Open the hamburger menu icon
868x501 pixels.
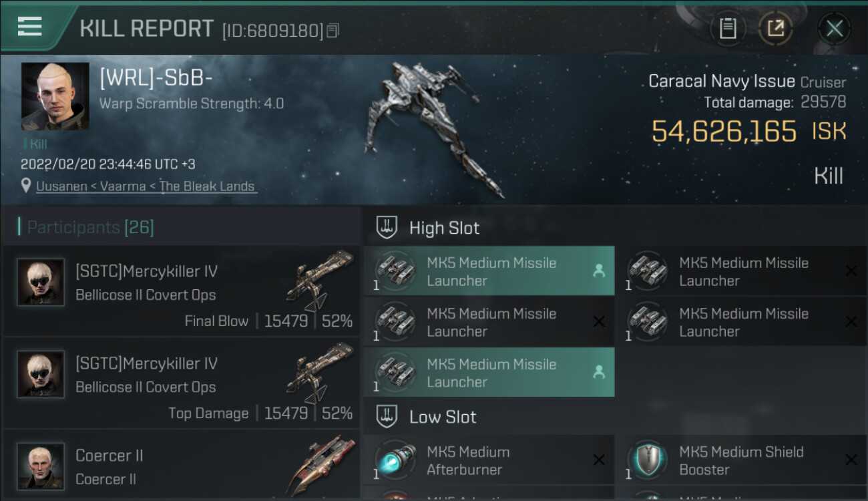point(30,27)
